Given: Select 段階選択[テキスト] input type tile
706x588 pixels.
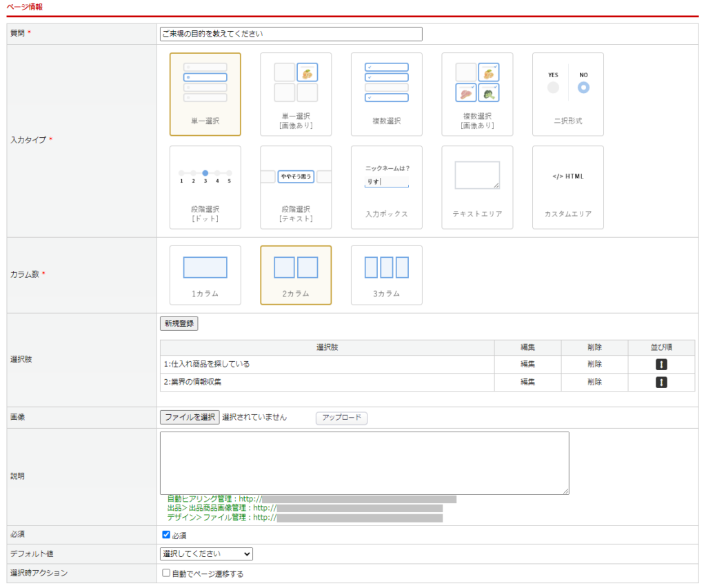Looking at the screenshot, I should pos(296,187).
